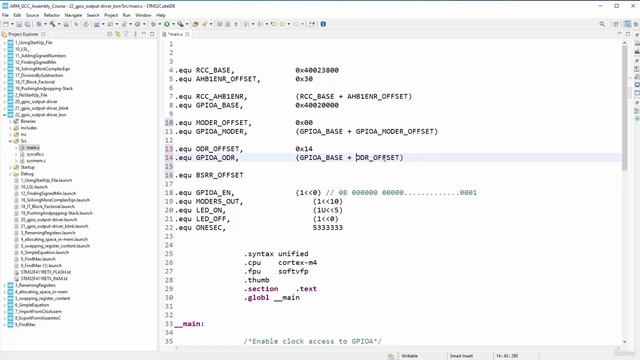Open the File menu
This screenshot has height=360, width=640.
[5, 15]
